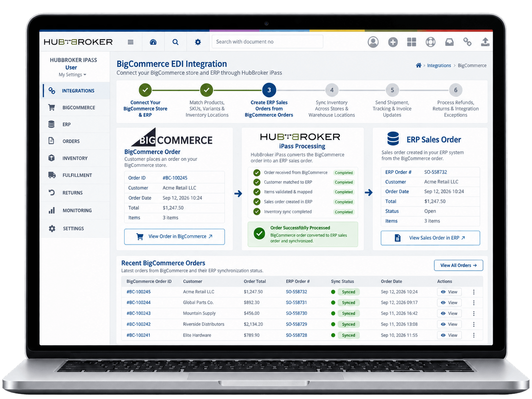Screen dimensions: 532x399
Task: Open more actions for order #BC-100244
Action: [474, 303]
